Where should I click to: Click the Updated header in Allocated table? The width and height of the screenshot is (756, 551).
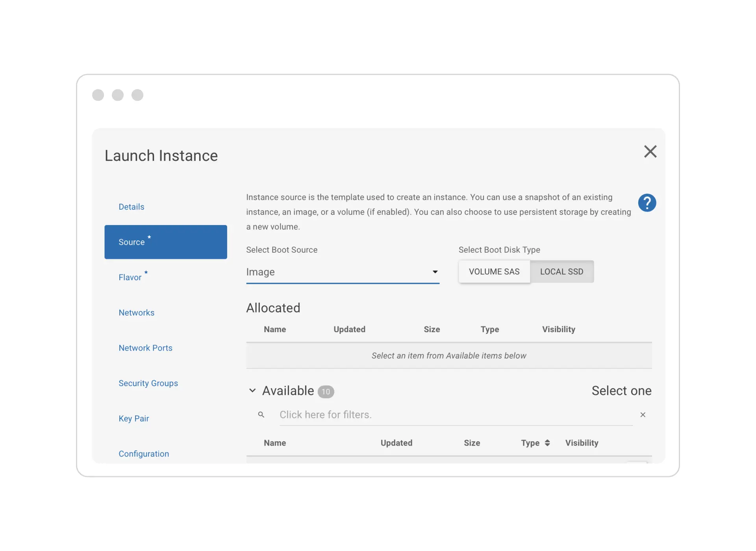pyautogui.click(x=350, y=329)
